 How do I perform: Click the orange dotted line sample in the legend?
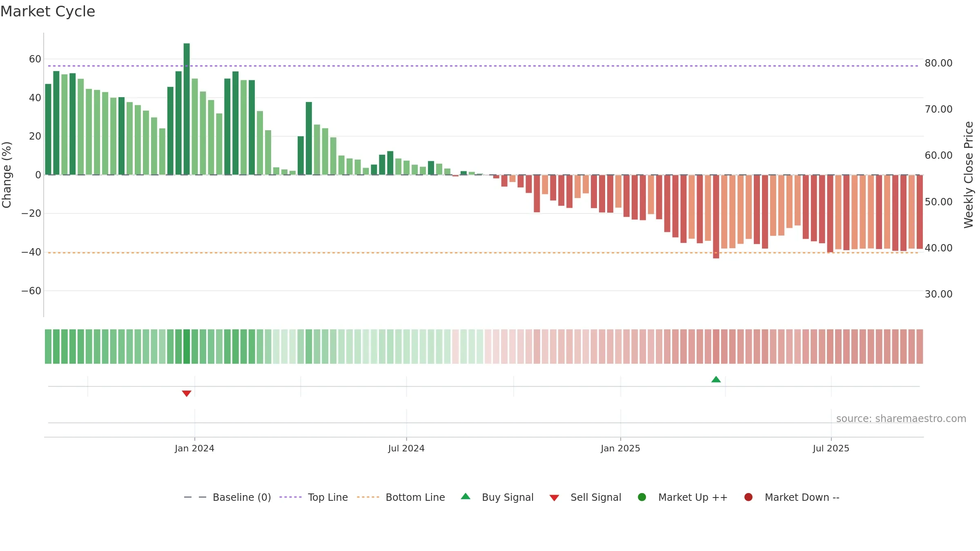pos(368,497)
